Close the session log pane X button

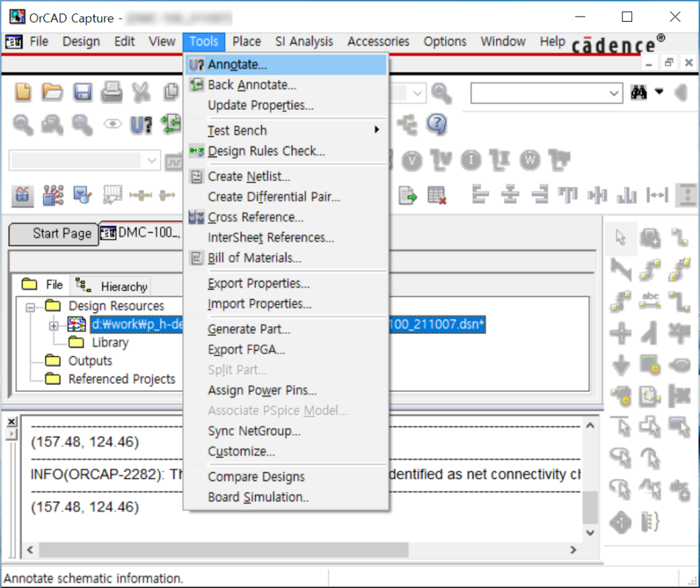pos(12,421)
